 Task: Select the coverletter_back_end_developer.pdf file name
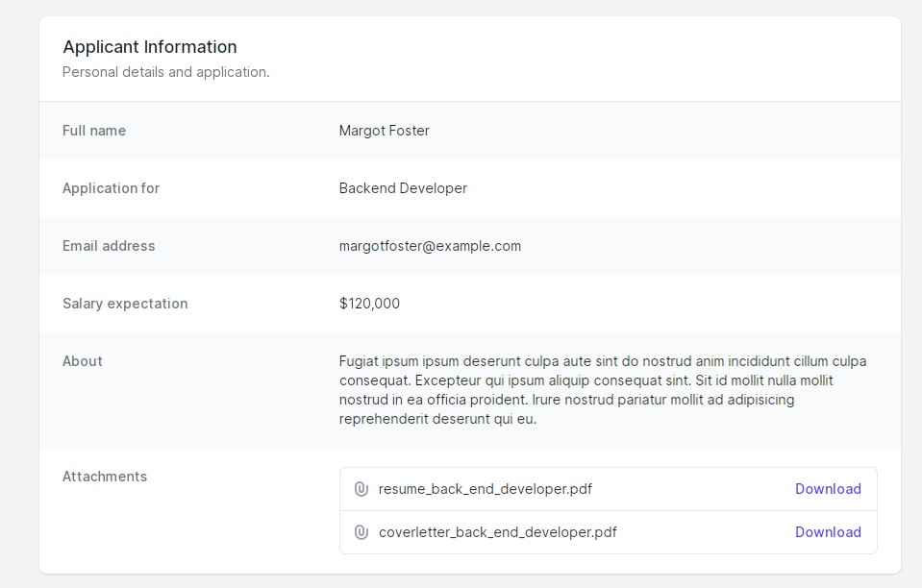(497, 532)
